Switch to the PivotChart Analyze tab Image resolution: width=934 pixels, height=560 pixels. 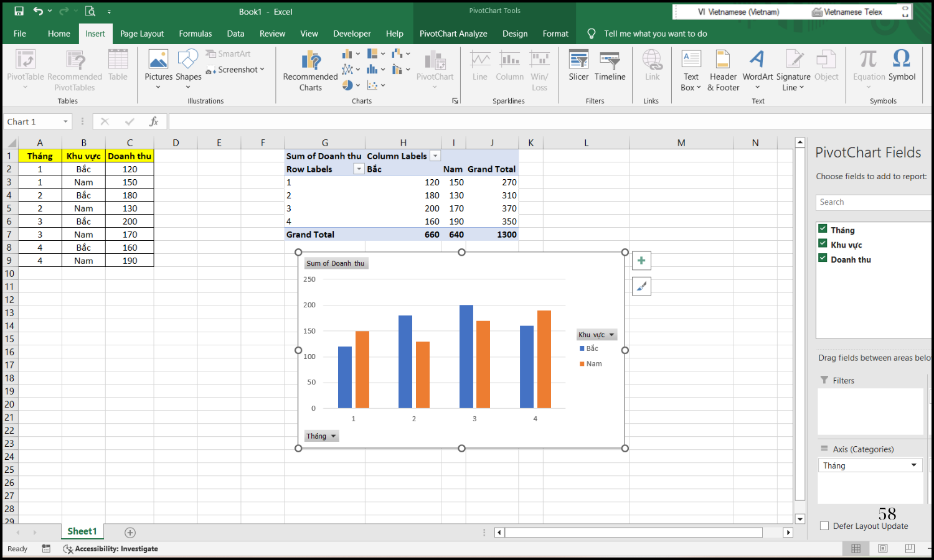coord(453,34)
